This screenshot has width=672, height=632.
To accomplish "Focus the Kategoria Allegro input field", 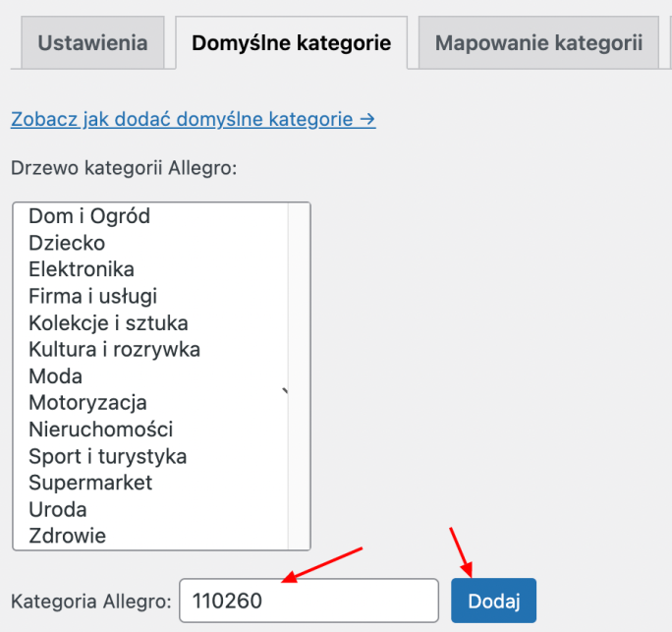I will 309,601.
